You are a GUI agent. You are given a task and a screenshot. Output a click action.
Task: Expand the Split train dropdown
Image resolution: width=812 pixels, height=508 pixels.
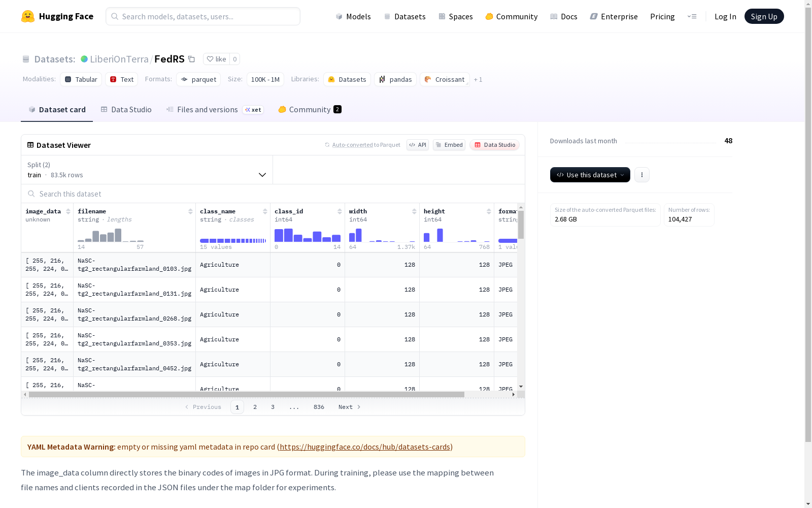pos(147,170)
